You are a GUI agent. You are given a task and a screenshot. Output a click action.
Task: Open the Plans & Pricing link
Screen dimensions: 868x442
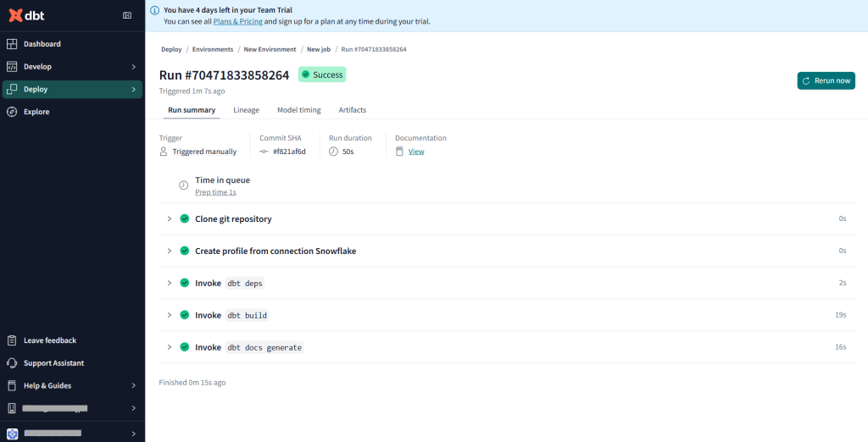click(237, 21)
